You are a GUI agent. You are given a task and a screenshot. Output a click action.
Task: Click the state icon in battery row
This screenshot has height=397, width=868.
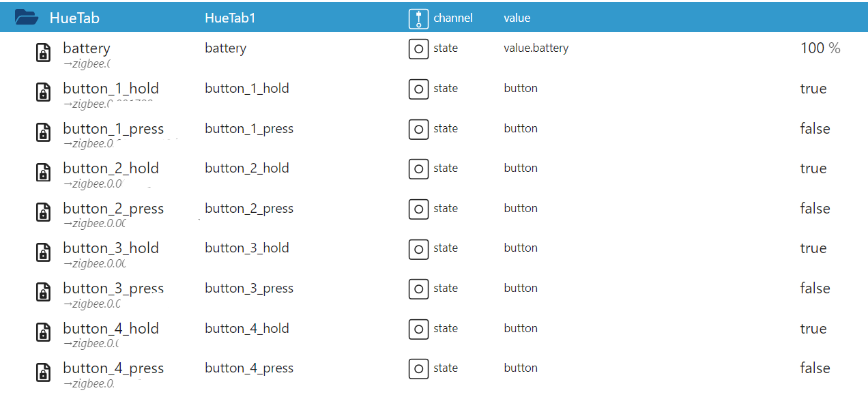click(x=418, y=49)
